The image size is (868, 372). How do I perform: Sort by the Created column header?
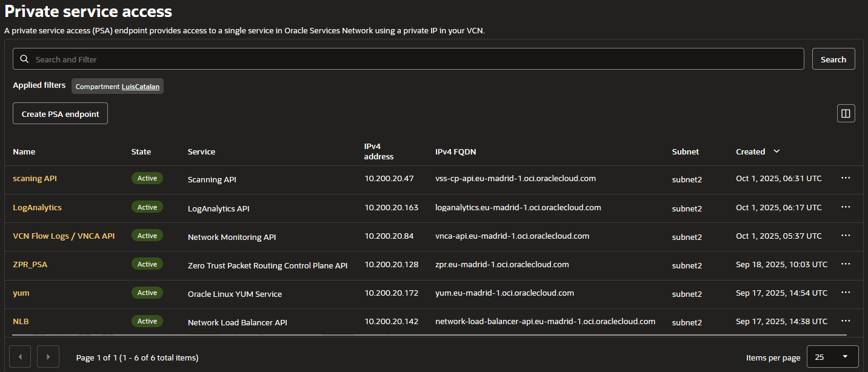click(750, 151)
